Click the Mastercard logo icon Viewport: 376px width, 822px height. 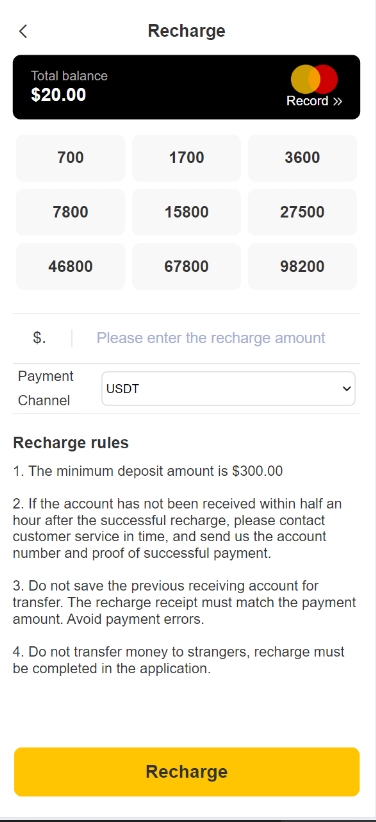tap(314, 79)
